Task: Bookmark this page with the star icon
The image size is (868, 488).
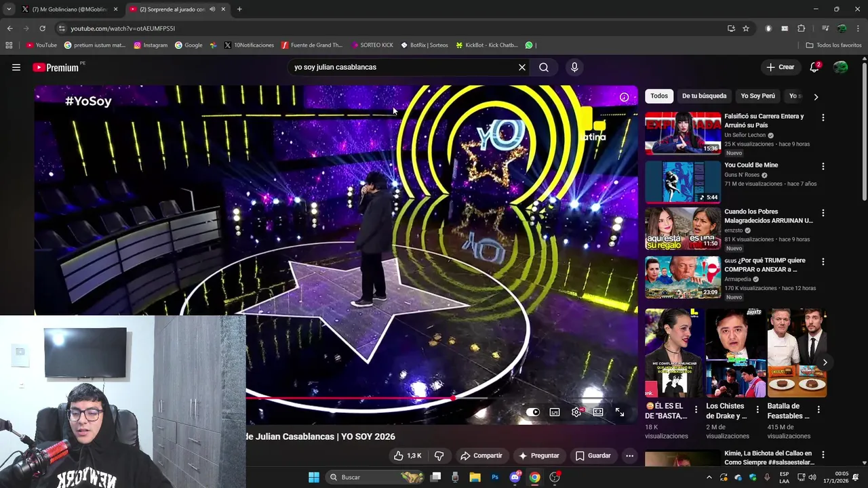Action: 746,28
